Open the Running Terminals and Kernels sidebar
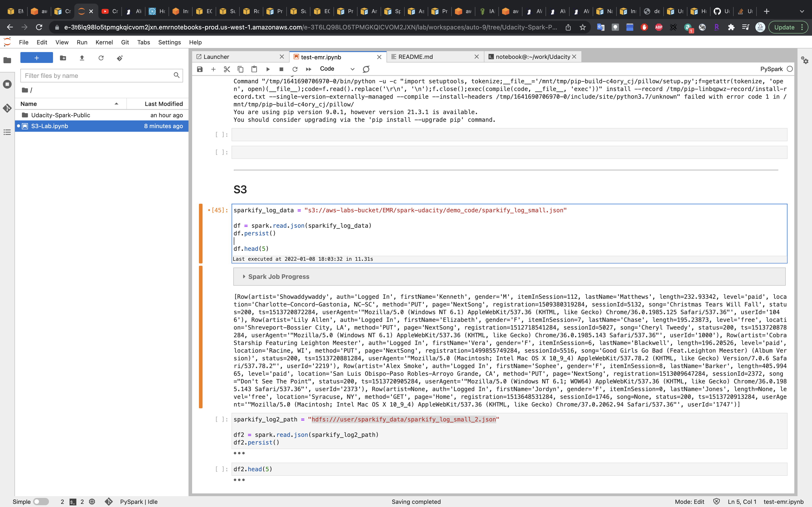812x507 pixels. (7, 84)
